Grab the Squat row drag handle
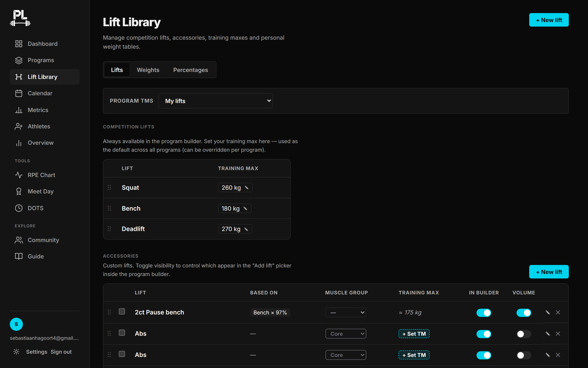This screenshot has width=588, height=368. [x=109, y=187]
